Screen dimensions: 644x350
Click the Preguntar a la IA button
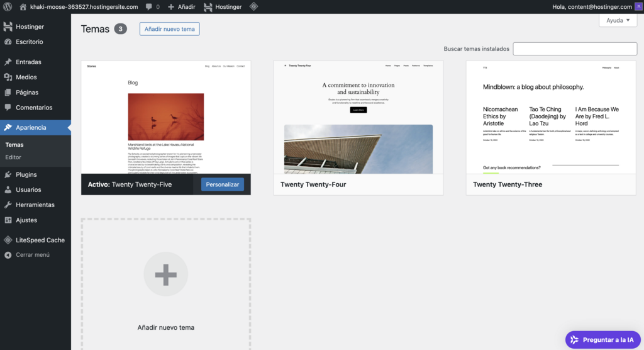pos(602,340)
